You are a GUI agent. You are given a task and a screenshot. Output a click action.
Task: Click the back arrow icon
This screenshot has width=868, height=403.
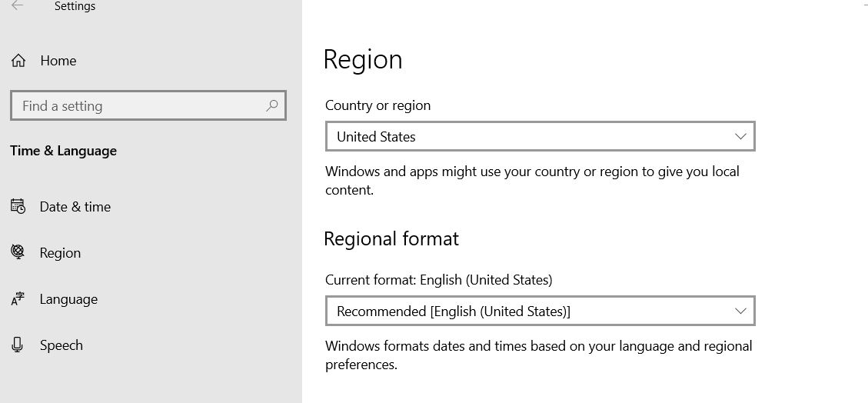point(18,5)
